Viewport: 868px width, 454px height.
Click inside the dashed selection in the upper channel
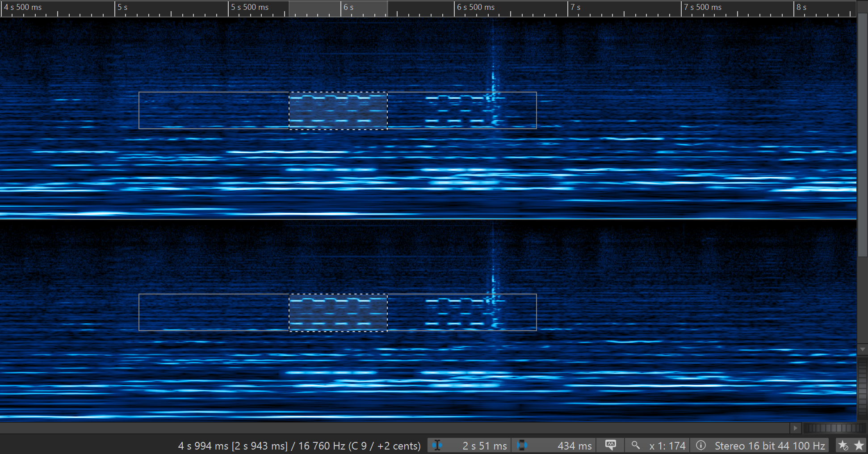(338, 111)
